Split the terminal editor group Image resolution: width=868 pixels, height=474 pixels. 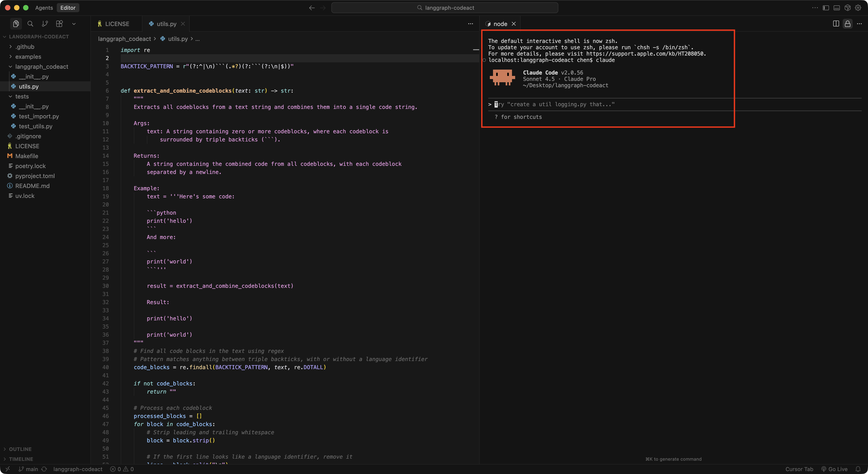pos(836,24)
